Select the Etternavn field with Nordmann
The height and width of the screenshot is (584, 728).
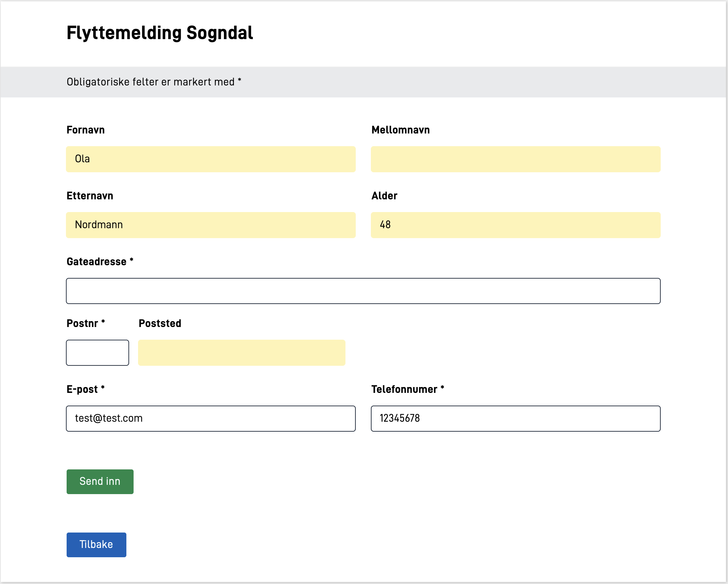tap(211, 225)
